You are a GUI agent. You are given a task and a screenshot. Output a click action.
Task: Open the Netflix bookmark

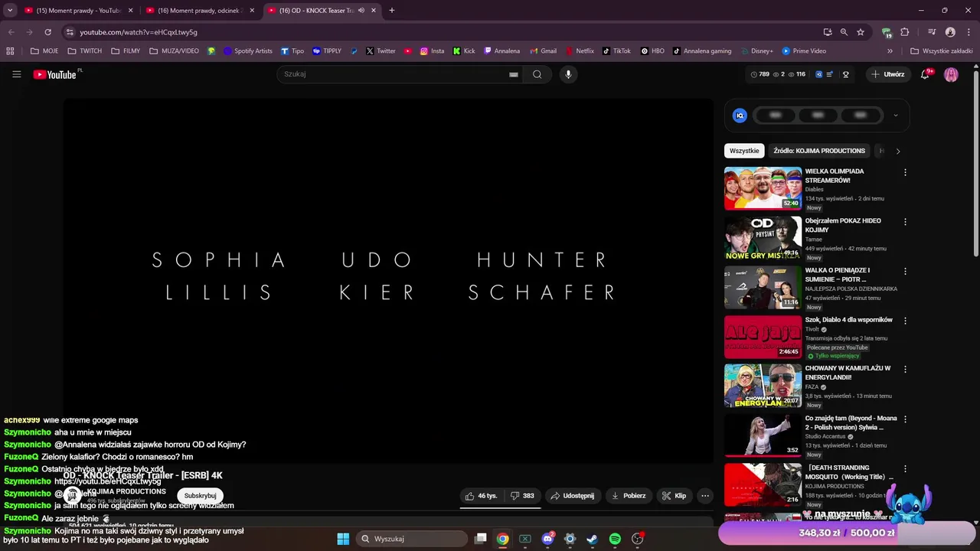click(x=580, y=51)
